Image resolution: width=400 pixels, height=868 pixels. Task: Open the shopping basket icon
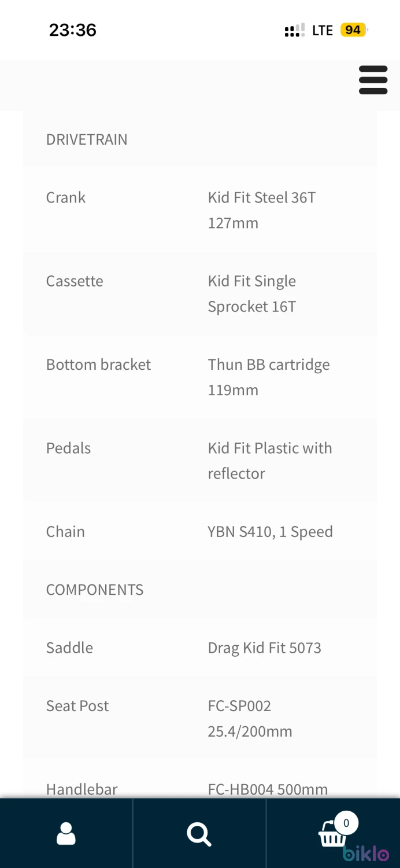click(x=333, y=836)
